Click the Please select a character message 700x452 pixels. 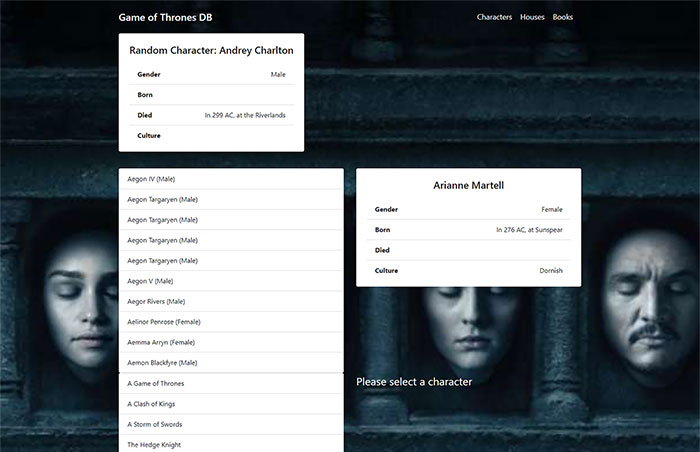[x=414, y=382]
